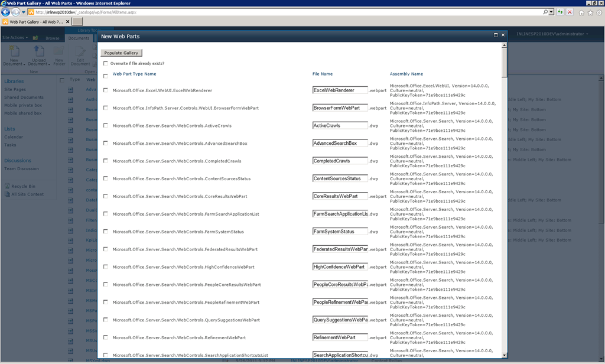Image resolution: width=605 pixels, height=364 pixels.
Task: Select the HighConfidenceWebPart row checkbox
Action: point(105,266)
